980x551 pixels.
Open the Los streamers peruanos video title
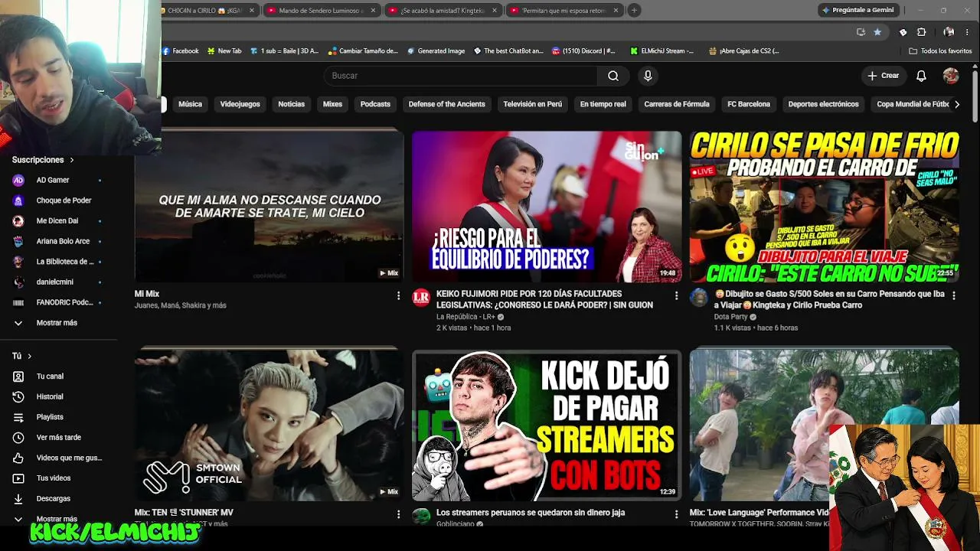pyautogui.click(x=531, y=513)
